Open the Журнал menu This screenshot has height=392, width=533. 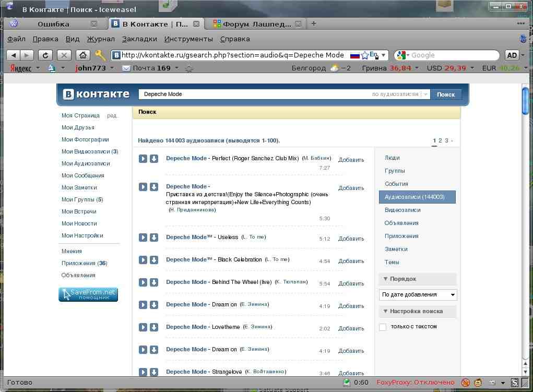(101, 39)
